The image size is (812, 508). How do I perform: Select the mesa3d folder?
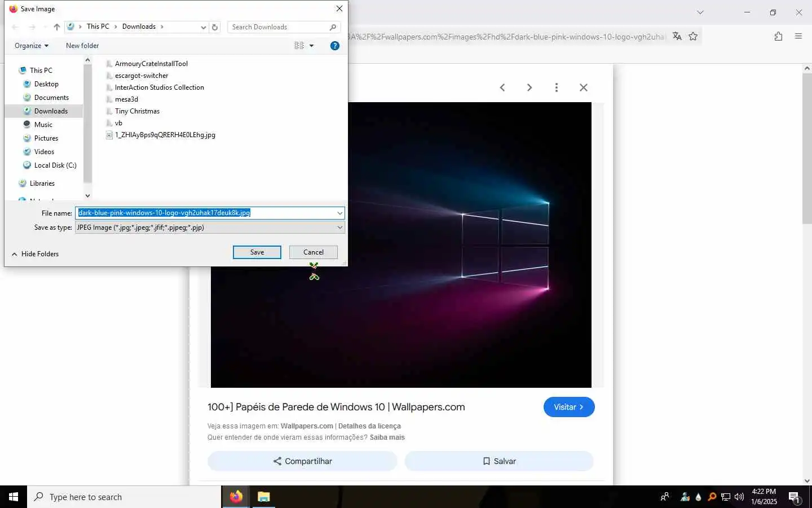point(126,99)
